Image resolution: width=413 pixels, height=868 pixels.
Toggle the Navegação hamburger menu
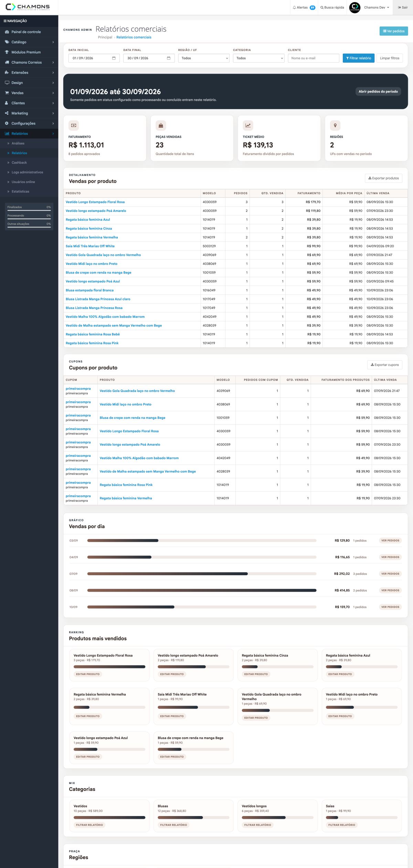pos(5,21)
